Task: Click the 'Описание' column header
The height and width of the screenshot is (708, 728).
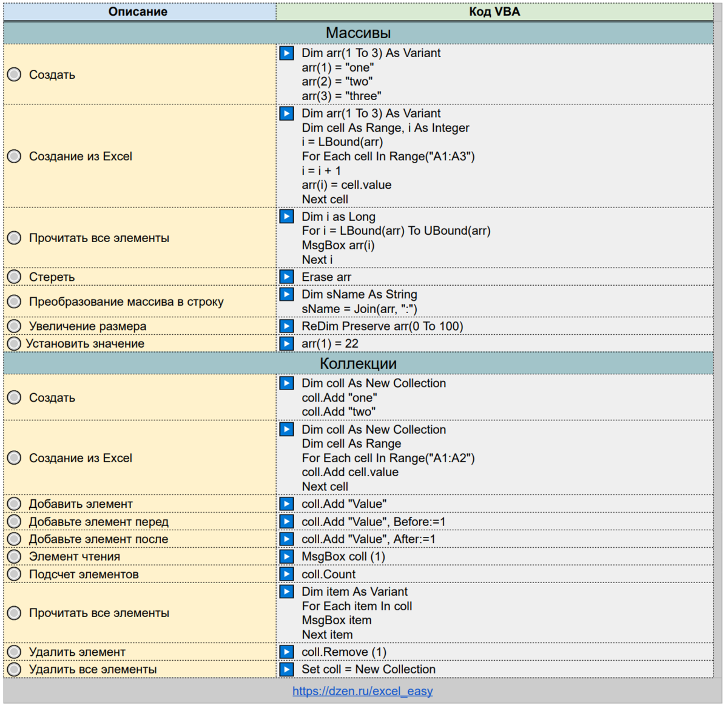Action: (138, 12)
